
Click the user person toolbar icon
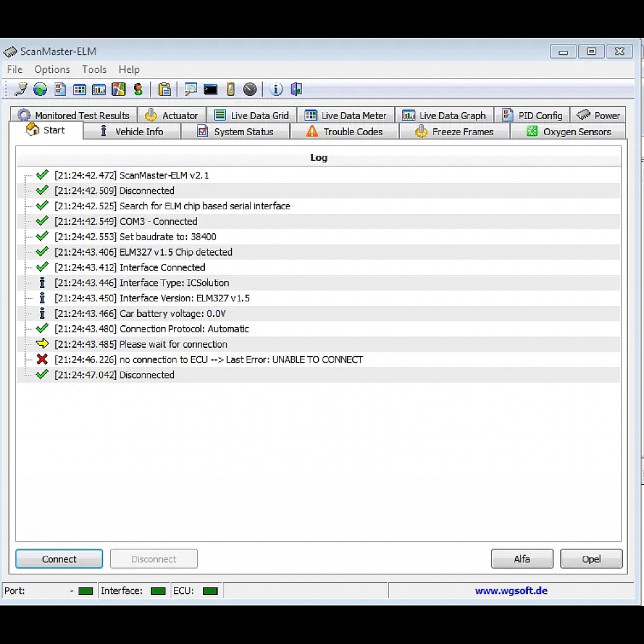click(138, 89)
